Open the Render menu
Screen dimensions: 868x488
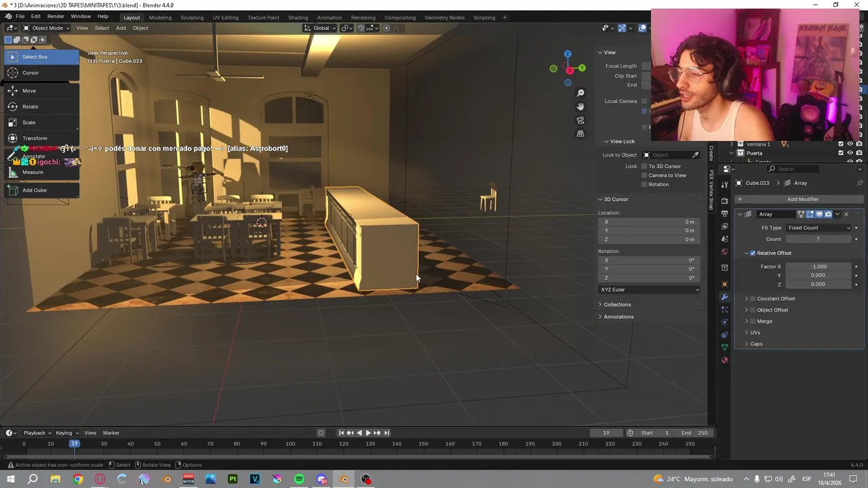[x=56, y=16]
